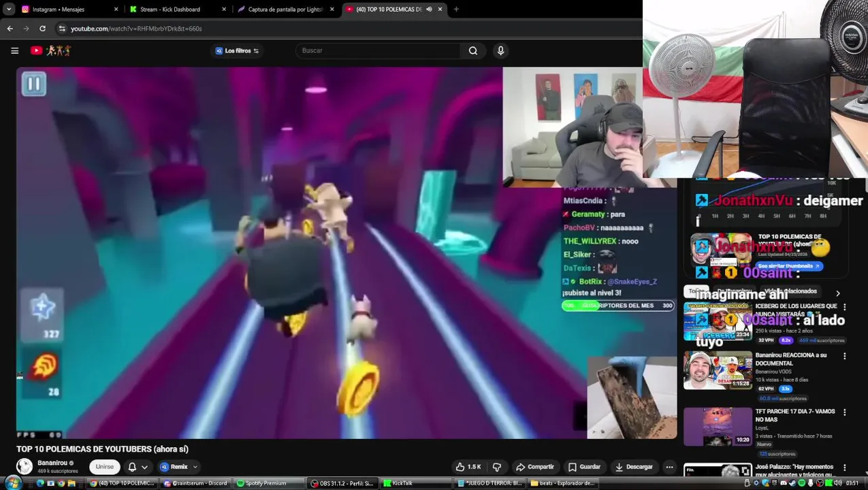
Task: Switch to the Captura de pantalla Lightshot tab
Action: (286, 9)
